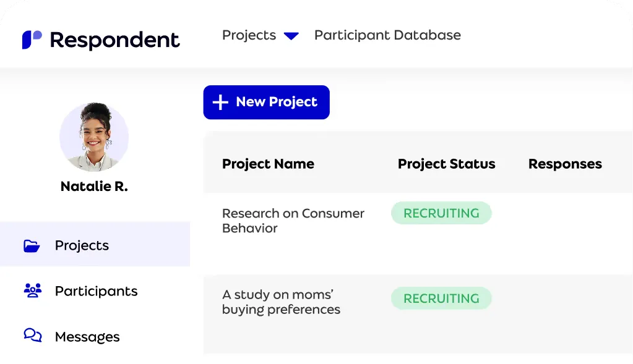Screen dimensions: 633x364
Task: Select the Messages entry in left navigation
Action: pyautogui.click(x=87, y=336)
